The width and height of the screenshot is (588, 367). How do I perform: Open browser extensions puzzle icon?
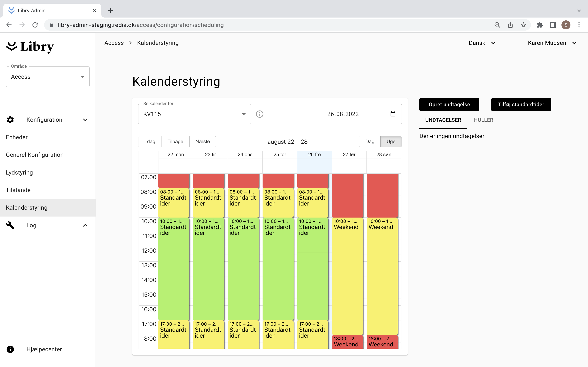click(x=540, y=25)
